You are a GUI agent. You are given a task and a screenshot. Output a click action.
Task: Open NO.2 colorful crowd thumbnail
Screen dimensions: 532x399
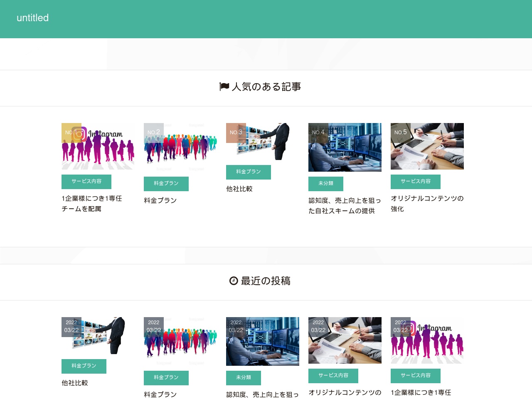[180, 147]
